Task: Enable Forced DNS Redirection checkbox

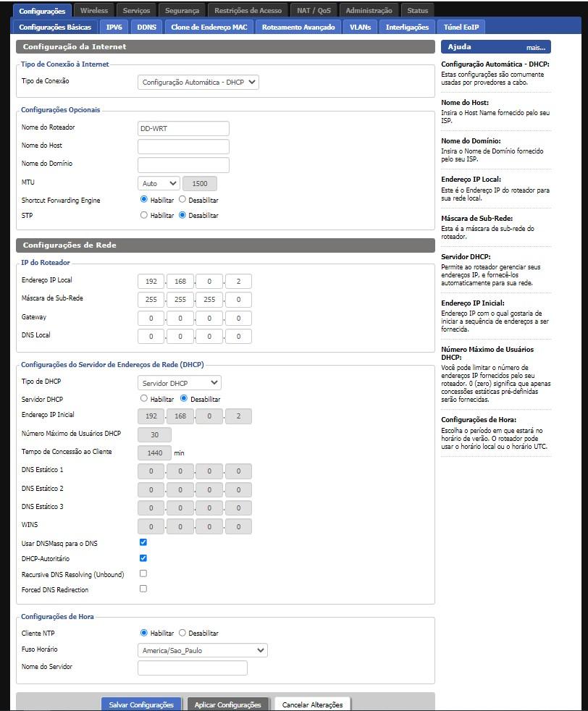Action: (143, 589)
